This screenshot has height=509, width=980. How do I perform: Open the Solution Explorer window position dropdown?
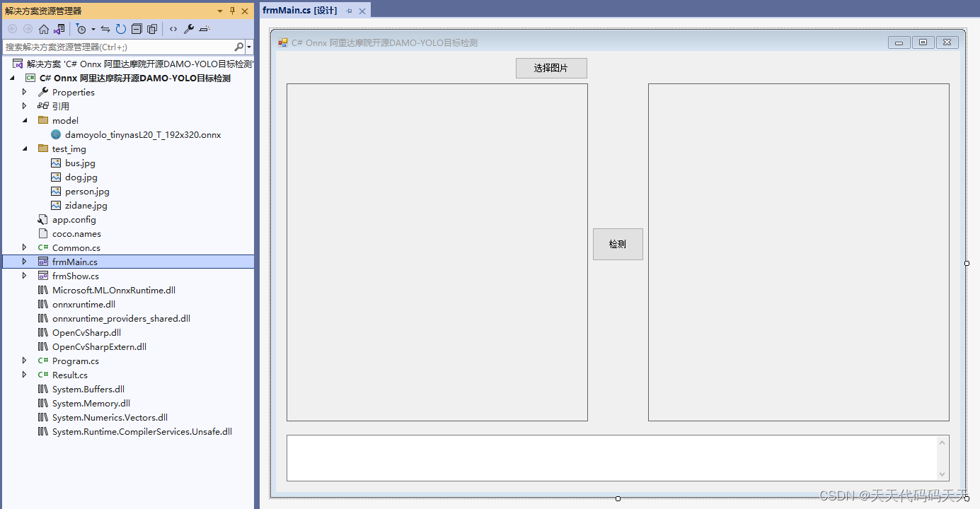220,11
